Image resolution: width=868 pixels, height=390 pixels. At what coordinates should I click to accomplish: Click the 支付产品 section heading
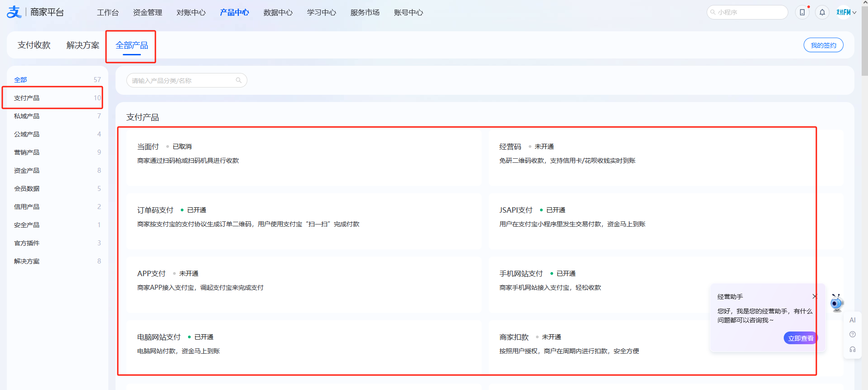[143, 117]
